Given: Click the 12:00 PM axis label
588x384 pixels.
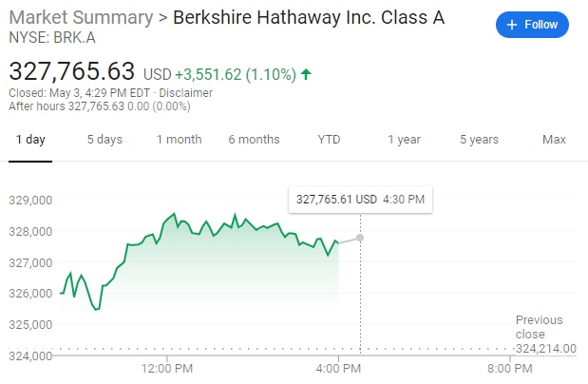Looking at the screenshot, I should click(167, 368).
